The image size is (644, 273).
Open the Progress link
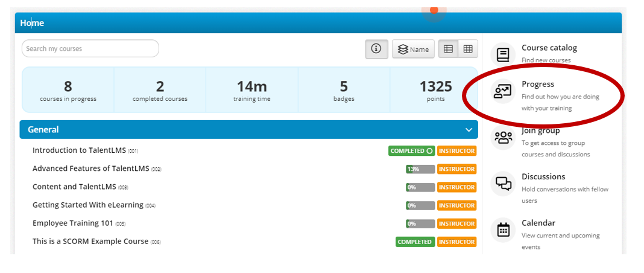pyautogui.click(x=538, y=84)
